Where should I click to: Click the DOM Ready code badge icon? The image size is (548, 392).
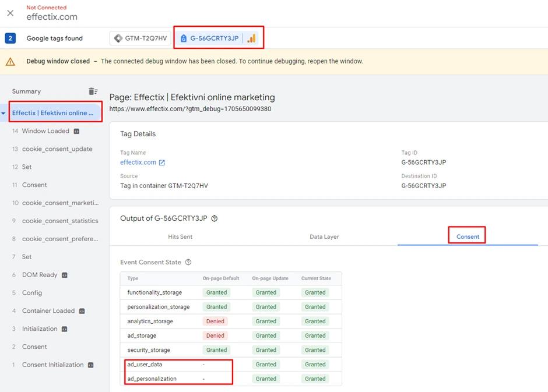point(65,275)
